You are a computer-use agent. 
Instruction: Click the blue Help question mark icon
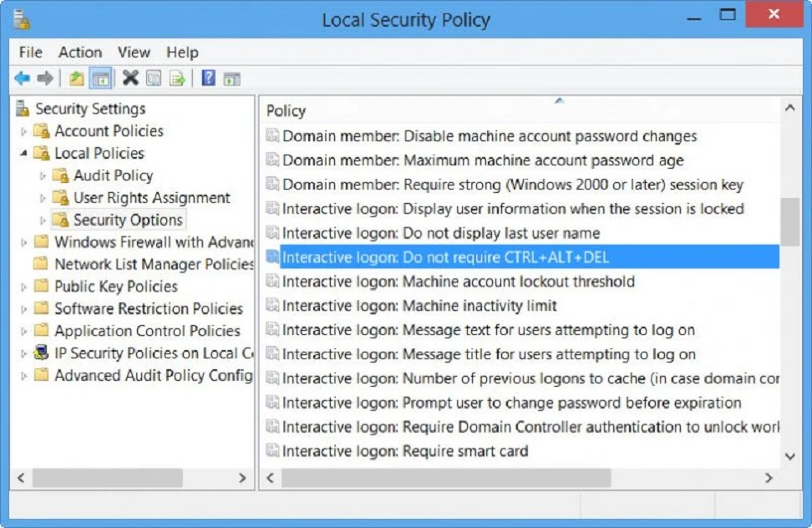click(x=208, y=79)
